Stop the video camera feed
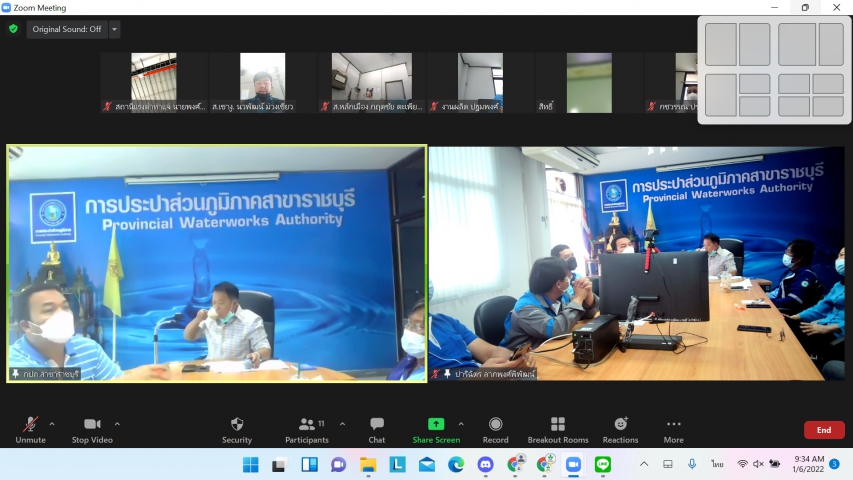The image size is (853, 480). [x=92, y=430]
